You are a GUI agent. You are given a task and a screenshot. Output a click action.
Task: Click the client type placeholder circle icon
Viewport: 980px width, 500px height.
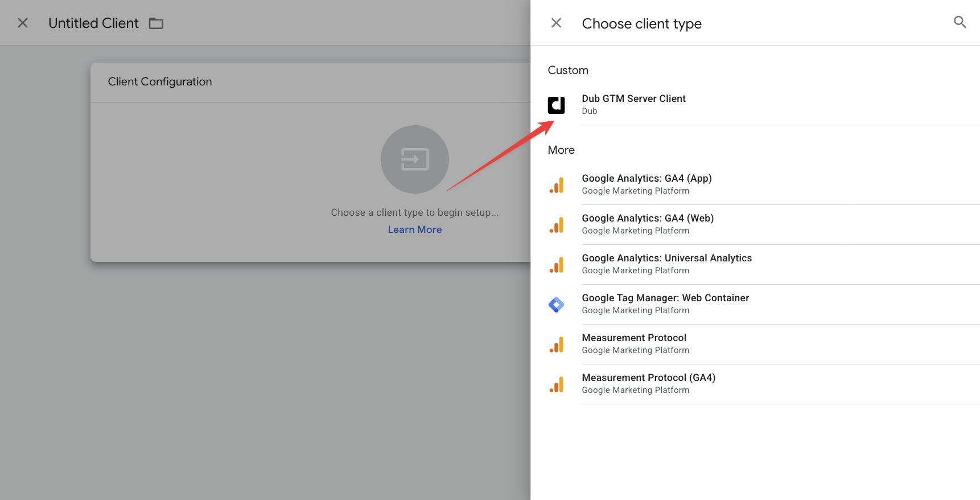pyautogui.click(x=415, y=159)
